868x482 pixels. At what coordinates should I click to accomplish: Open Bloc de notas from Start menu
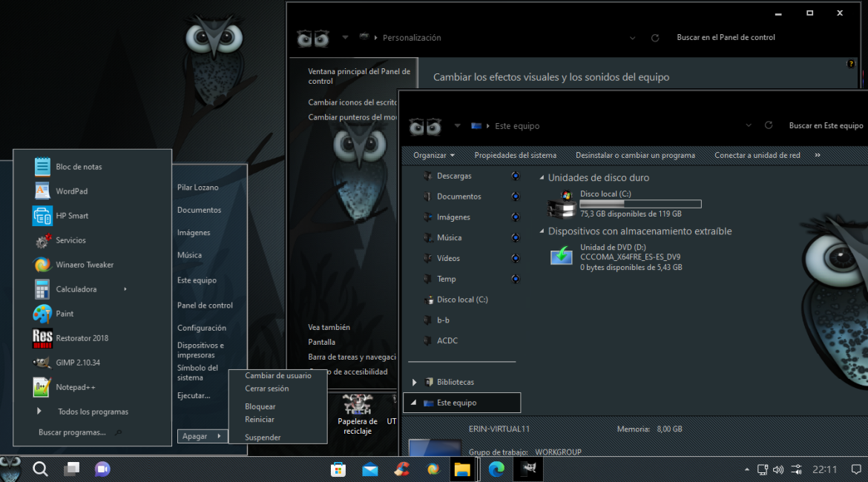78,167
